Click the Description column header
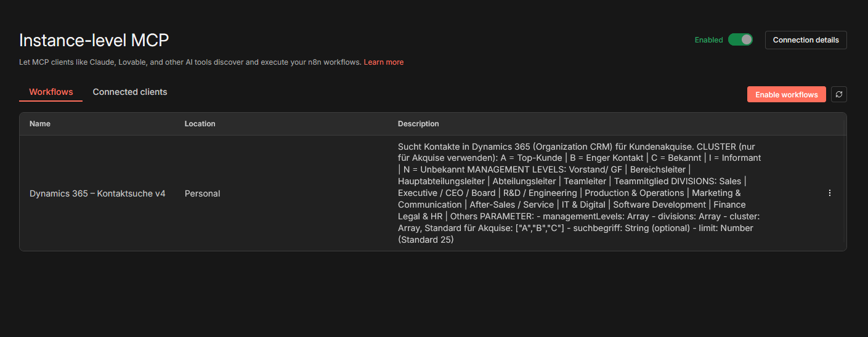 click(418, 124)
